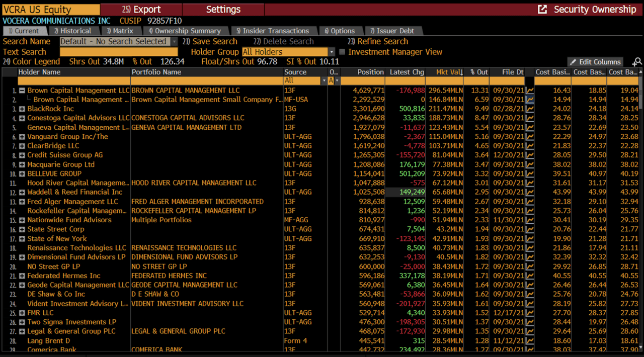Go to Ownership Summary tab
This screenshot has width=644, height=357.
(185, 31)
